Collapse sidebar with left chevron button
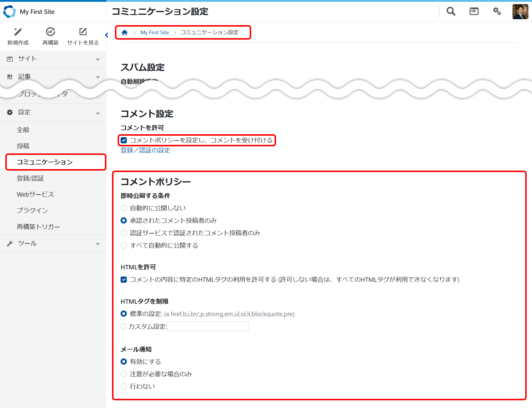Image resolution: width=532 pixels, height=408 pixels. (107, 35)
